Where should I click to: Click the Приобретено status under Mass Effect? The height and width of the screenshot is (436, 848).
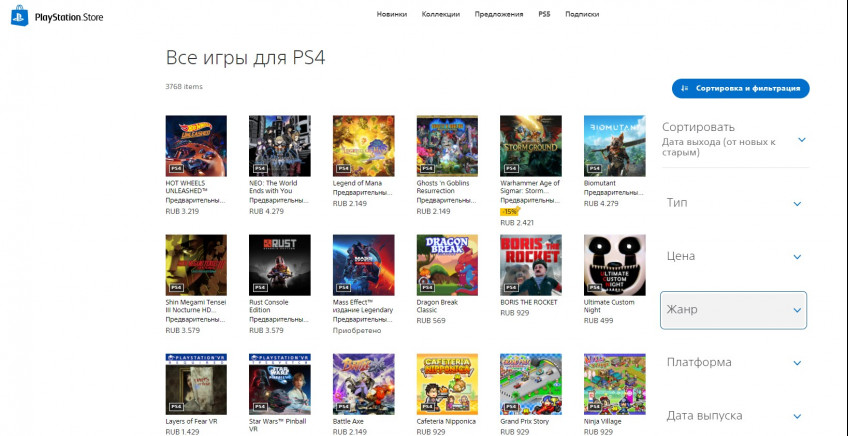(357, 331)
